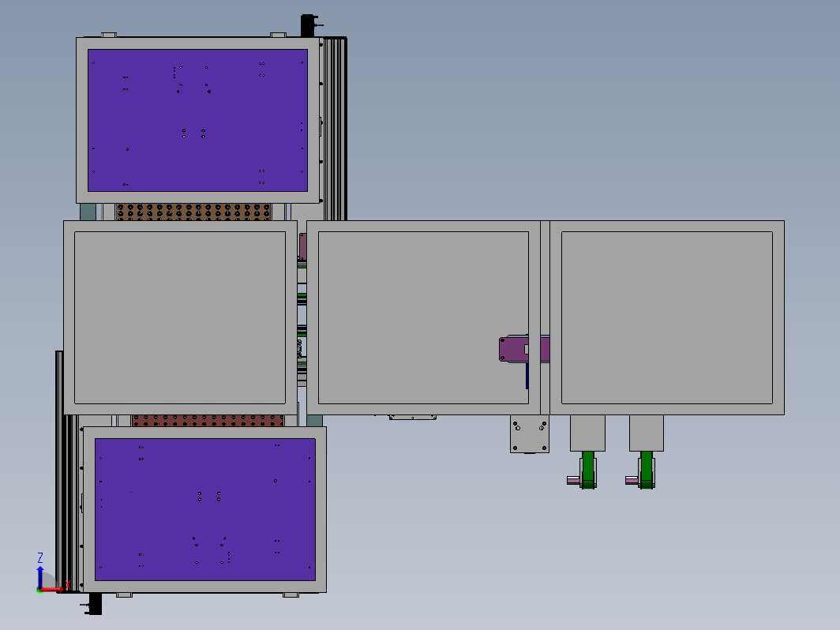Select the orange perforated strip under top panel
Viewport: 840px width, 630px height.
[x=193, y=212]
